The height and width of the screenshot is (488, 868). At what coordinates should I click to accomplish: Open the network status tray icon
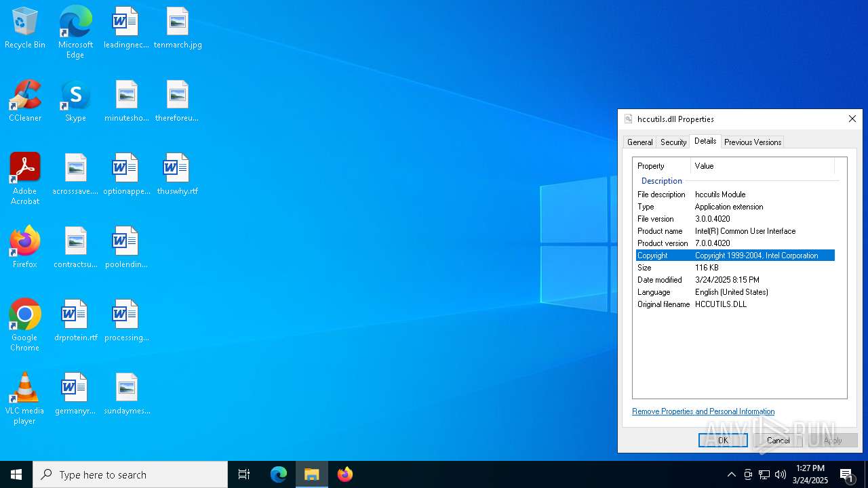coord(764,474)
